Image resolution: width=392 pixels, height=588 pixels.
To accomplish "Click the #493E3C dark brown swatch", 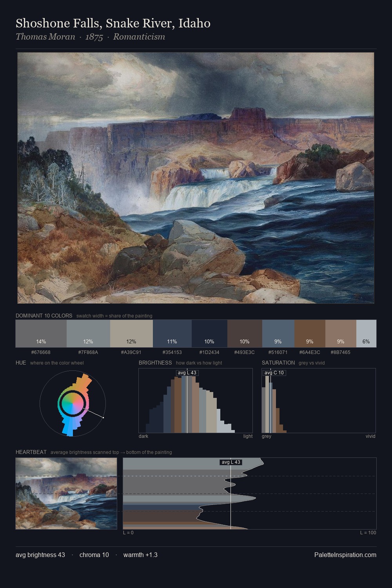I will [245, 334].
